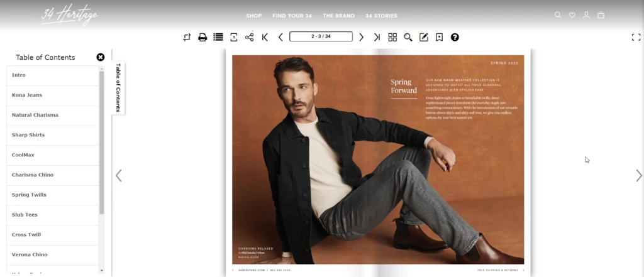Click the Spring Forward heading on page
Viewport: 644px width, 277px height.
point(404,86)
